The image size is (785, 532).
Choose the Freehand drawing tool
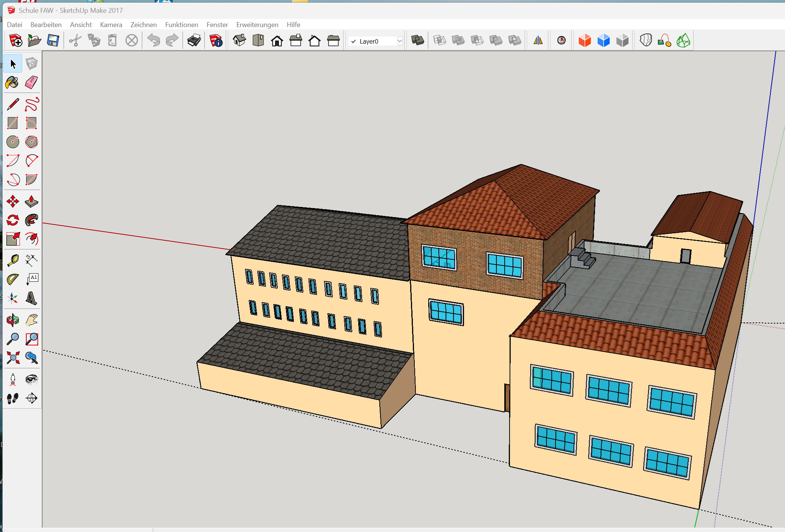pyautogui.click(x=32, y=104)
